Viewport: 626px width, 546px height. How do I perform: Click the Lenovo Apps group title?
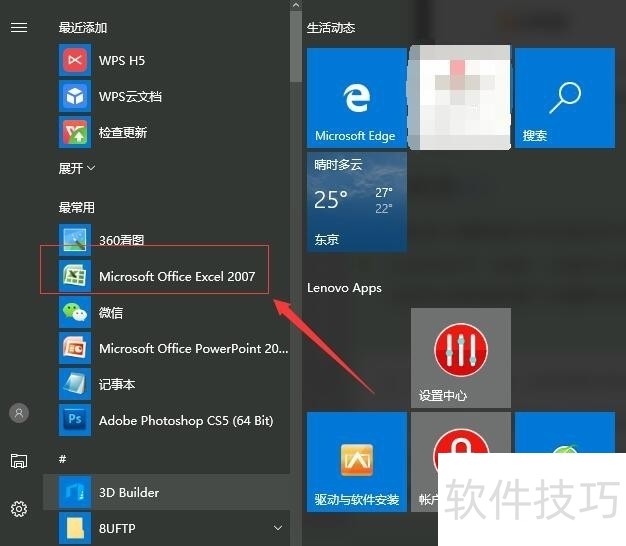tap(344, 288)
